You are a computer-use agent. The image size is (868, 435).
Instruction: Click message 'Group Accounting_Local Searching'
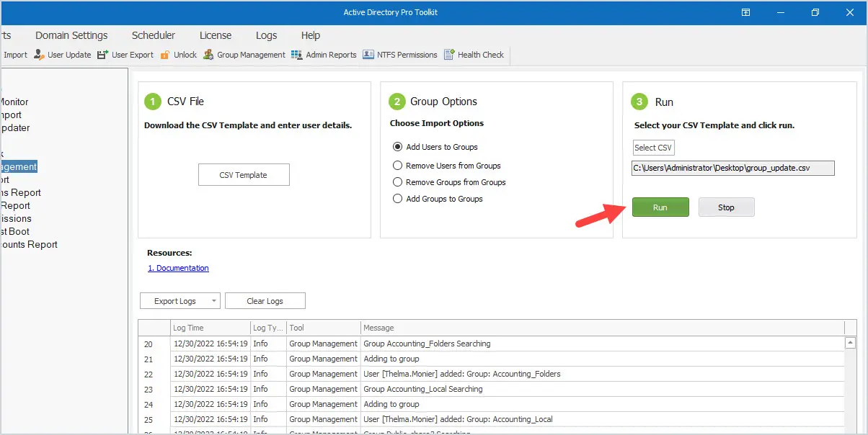(x=422, y=389)
